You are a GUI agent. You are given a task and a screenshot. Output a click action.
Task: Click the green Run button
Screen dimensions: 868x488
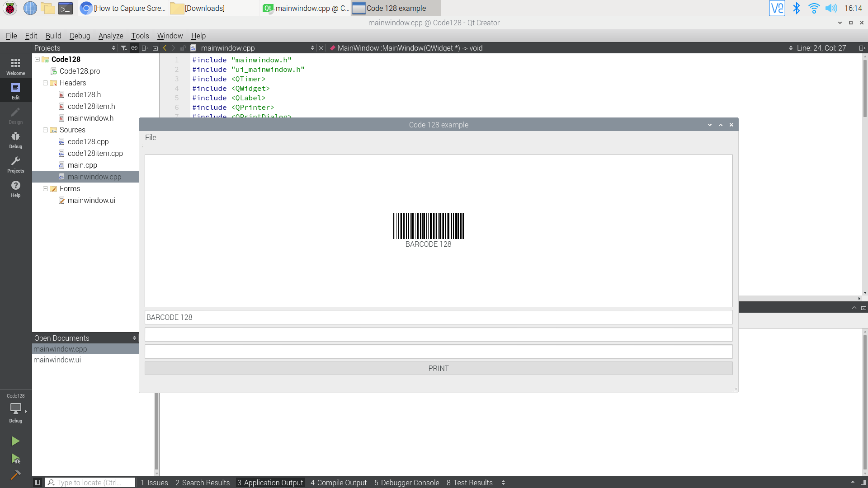pos(15,441)
